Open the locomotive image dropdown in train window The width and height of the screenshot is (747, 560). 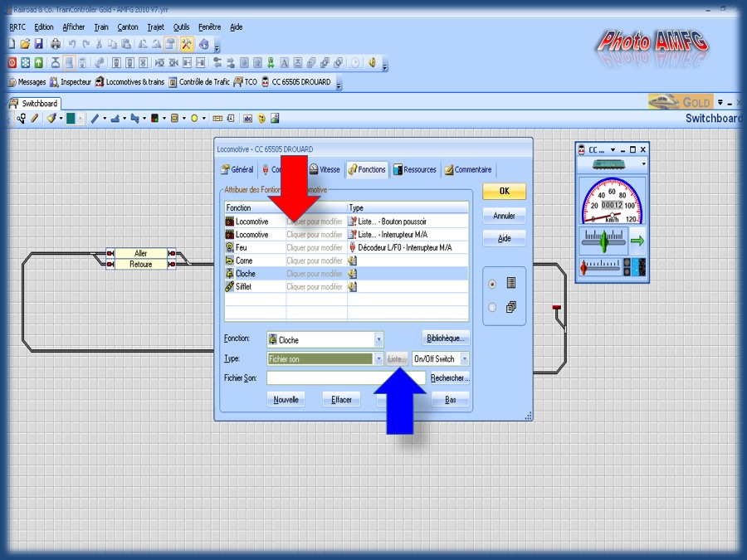(x=643, y=164)
